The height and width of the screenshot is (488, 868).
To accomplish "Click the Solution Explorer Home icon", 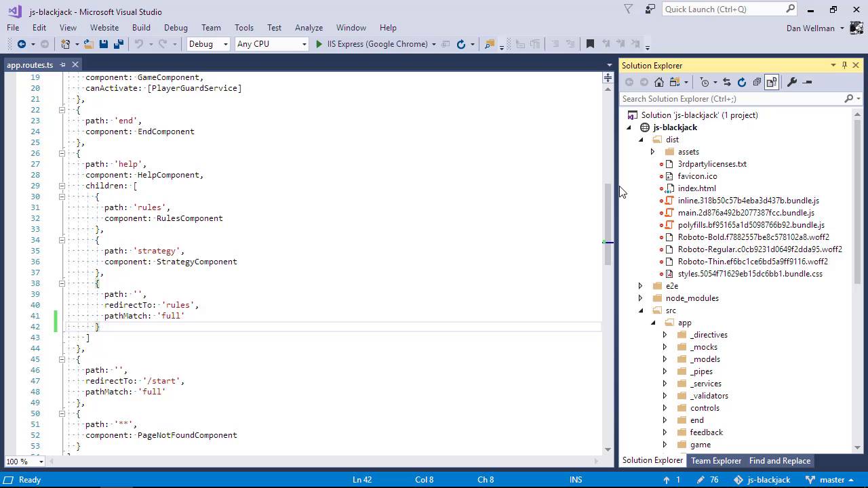I will (658, 82).
